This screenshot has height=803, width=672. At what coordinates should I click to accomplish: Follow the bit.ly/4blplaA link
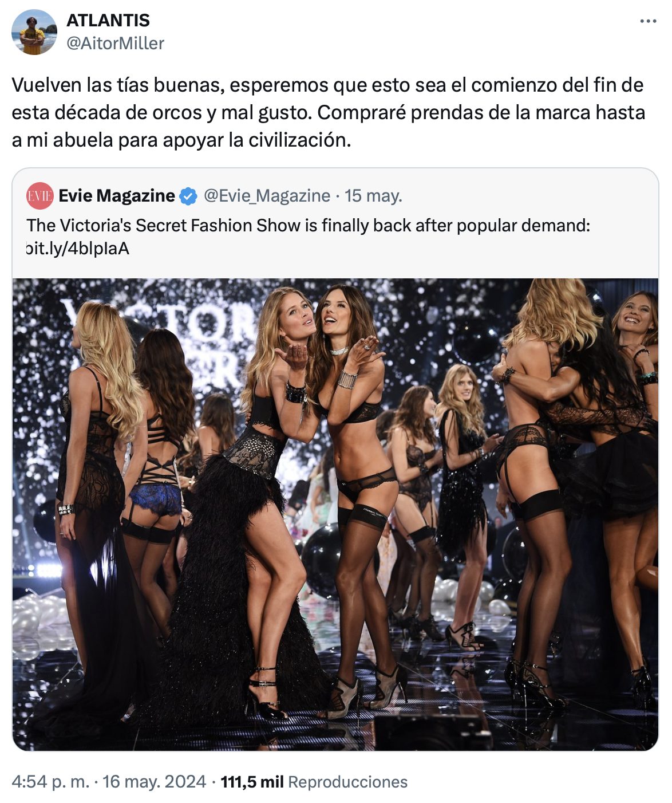[78, 249]
